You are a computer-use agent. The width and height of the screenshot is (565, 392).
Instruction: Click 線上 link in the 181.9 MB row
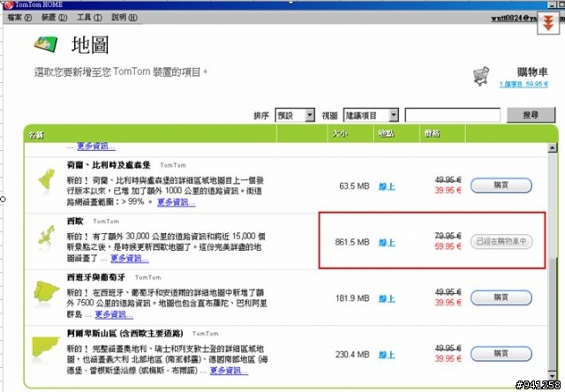pos(387,299)
